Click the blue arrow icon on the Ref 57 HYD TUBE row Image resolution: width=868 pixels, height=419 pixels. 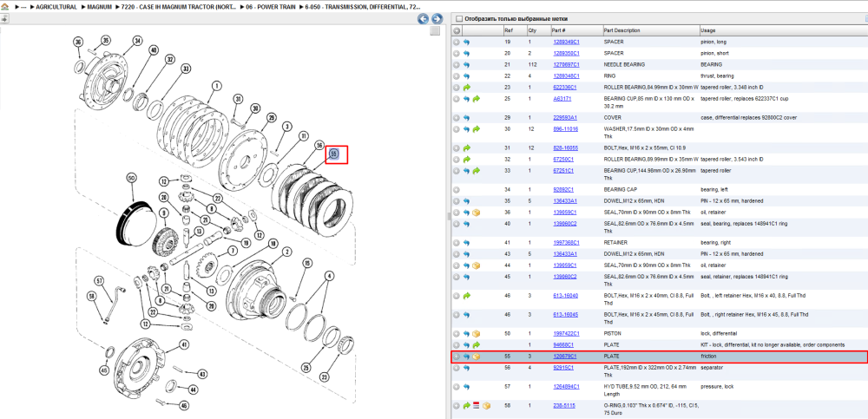pos(466,386)
